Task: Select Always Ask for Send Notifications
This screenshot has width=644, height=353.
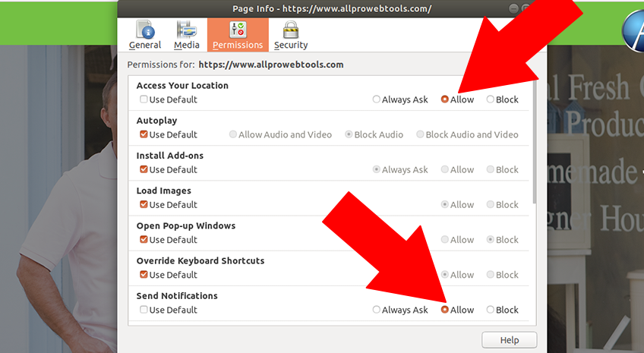Action: pos(376,310)
